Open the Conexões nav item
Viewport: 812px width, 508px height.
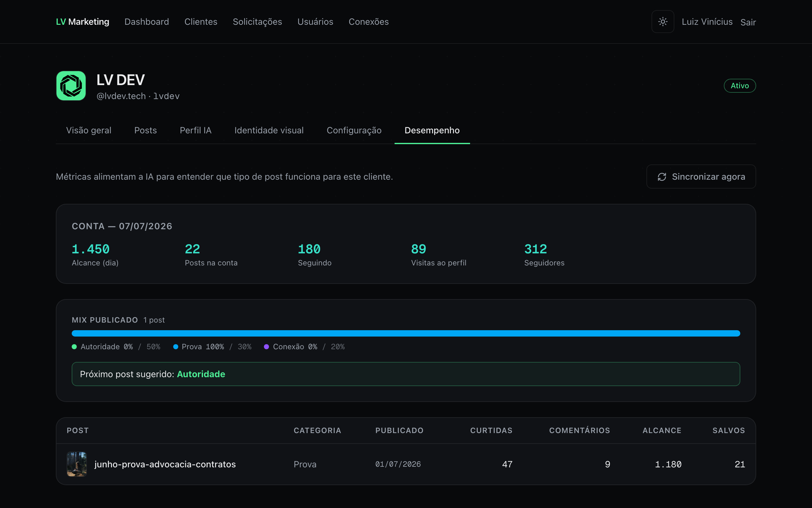click(369, 22)
